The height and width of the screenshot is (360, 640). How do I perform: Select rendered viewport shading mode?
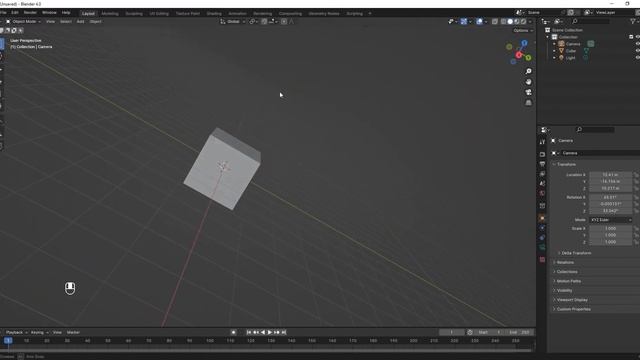click(x=523, y=22)
